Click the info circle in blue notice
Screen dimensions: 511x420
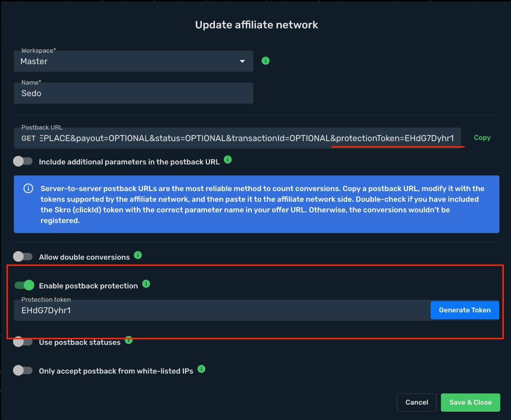pos(28,188)
